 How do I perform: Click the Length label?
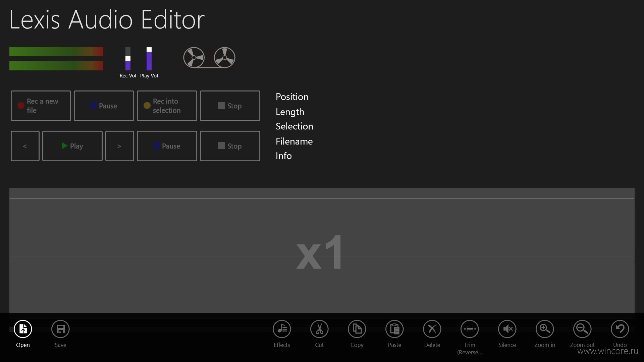[290, 112]
